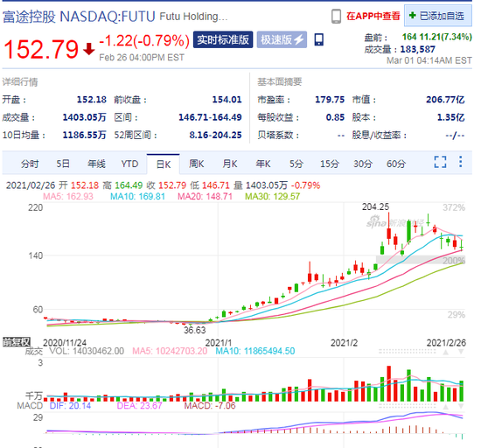
Task: Click the 204.25 high-point chart marker
Action: (375, 206)
